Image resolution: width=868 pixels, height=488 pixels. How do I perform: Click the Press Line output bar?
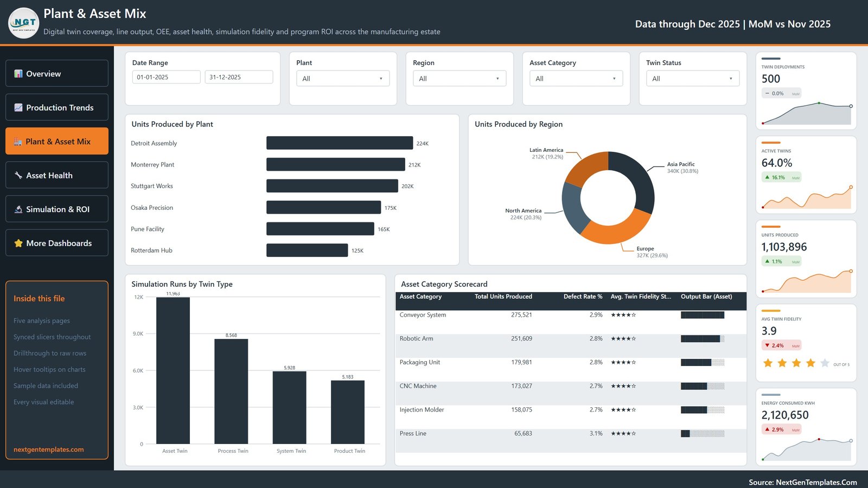point(703,434)
